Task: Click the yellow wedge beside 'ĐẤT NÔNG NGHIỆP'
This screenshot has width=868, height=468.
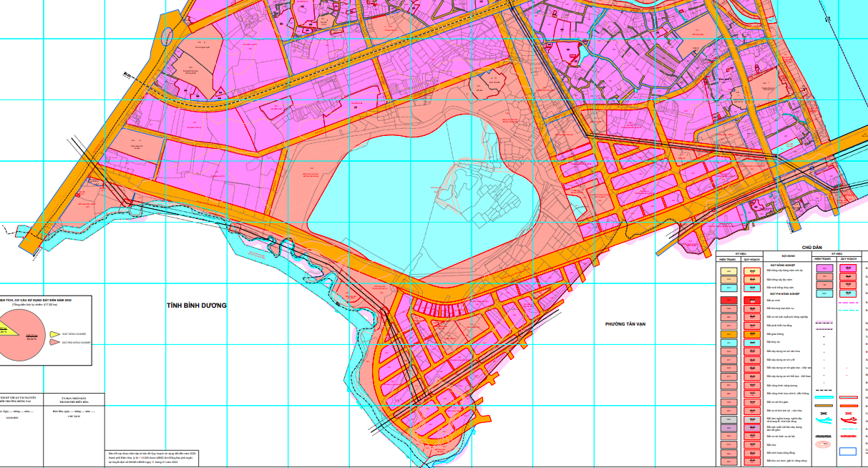Action: pyautogui.click(x=55, y=334)
